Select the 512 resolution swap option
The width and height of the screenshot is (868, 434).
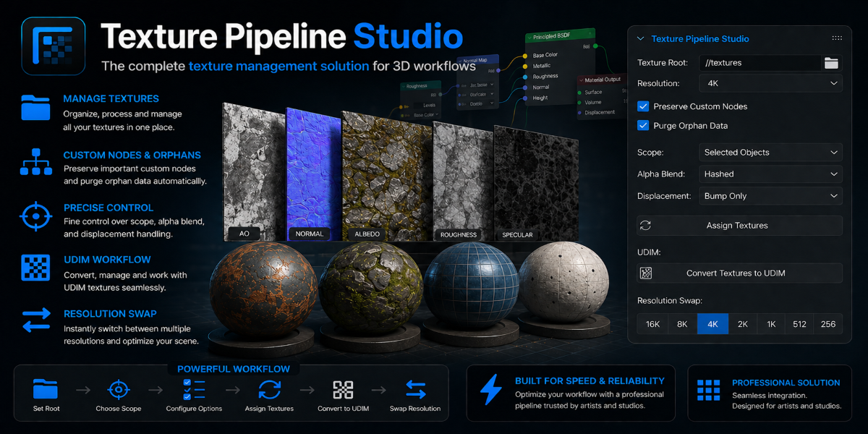coord(799,324)
